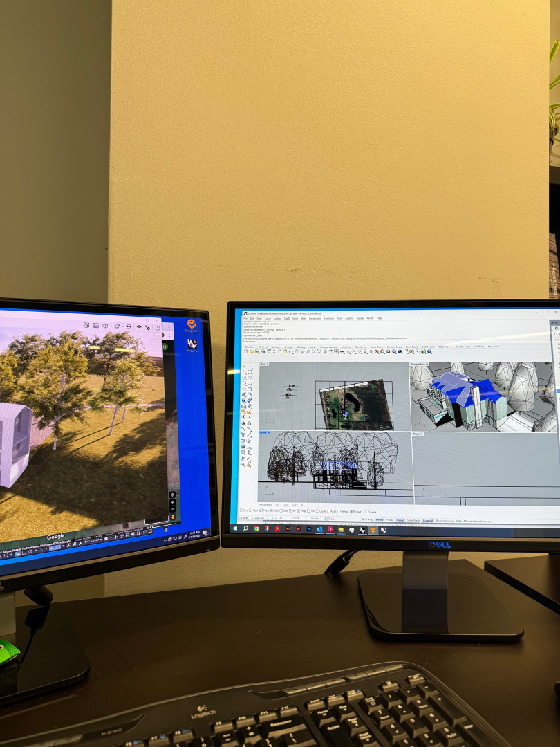Screen dimensions: 560x747
Task: Click the New file icon in Rhino toolbar
Action: click(245, 351)
